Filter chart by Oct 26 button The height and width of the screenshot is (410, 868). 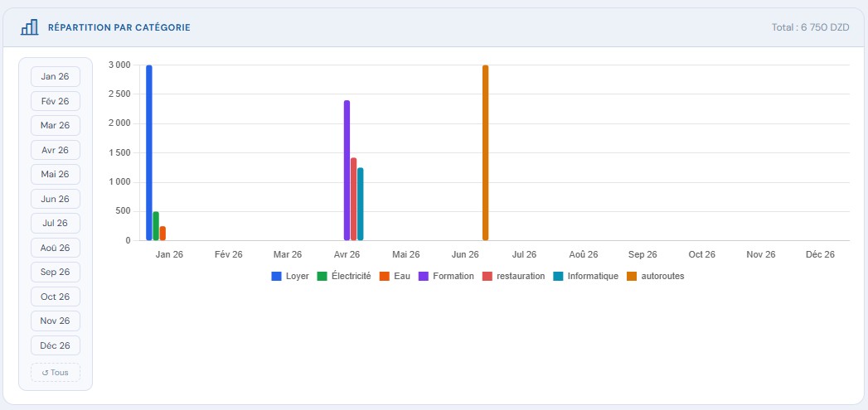pos(56,297)
